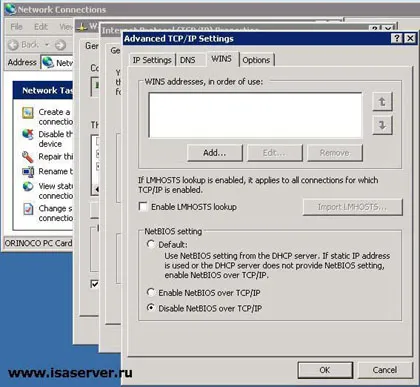This screenshot has width=420, height=387.
Task: Click the Add... button for WINS addresses
Action: coord(215,153)
